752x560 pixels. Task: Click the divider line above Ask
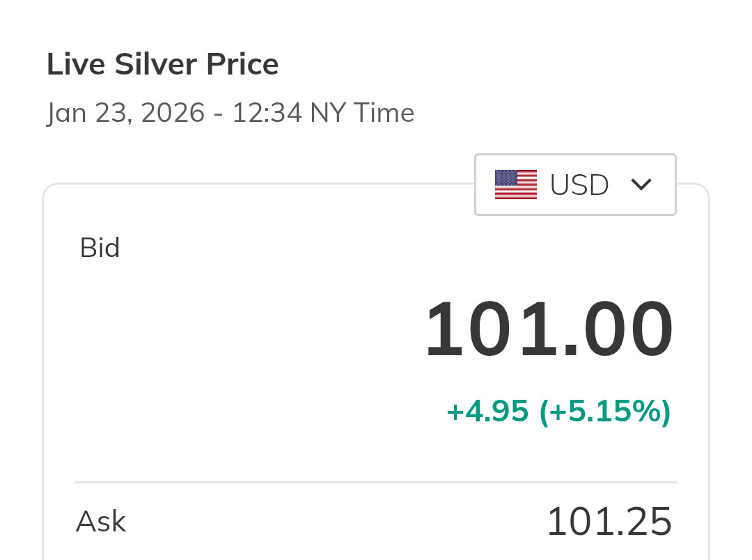(x=376, y=482)
